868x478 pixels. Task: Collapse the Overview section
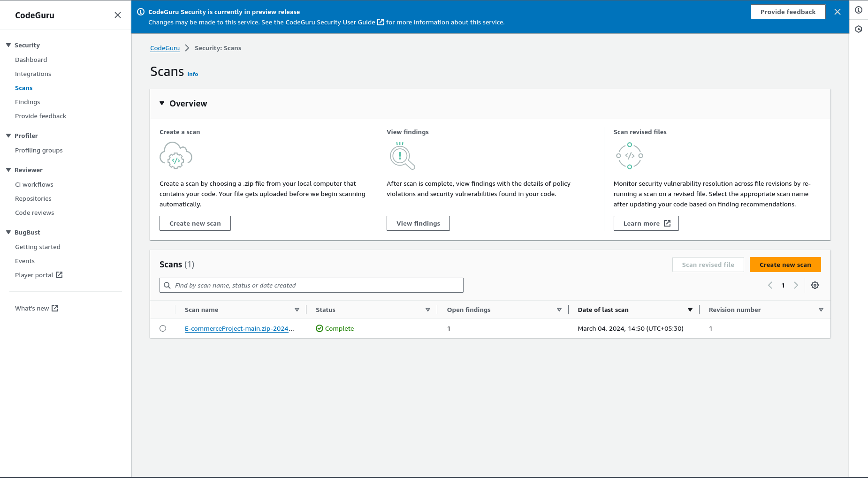pyautogui.click(x=162, y=103)
